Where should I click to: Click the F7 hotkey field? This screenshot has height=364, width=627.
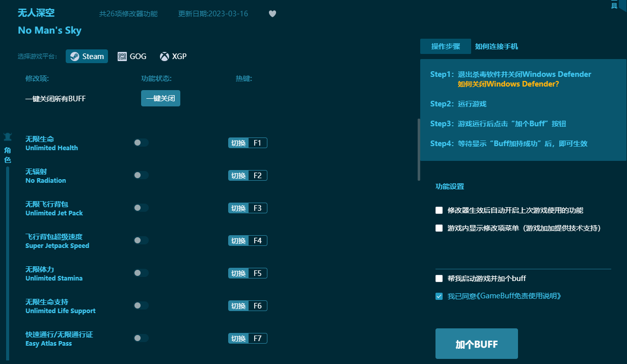pyautogui.click(x=258, y=339)
